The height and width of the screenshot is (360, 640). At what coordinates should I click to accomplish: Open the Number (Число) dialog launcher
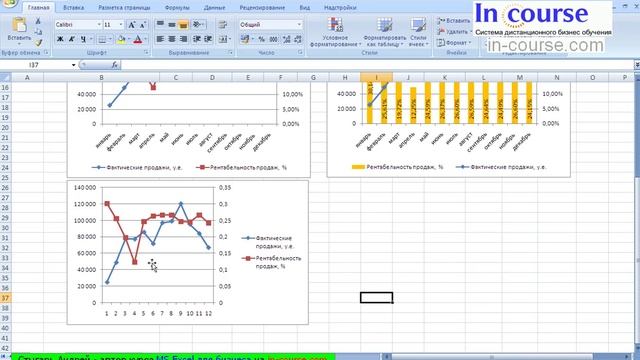300,53
